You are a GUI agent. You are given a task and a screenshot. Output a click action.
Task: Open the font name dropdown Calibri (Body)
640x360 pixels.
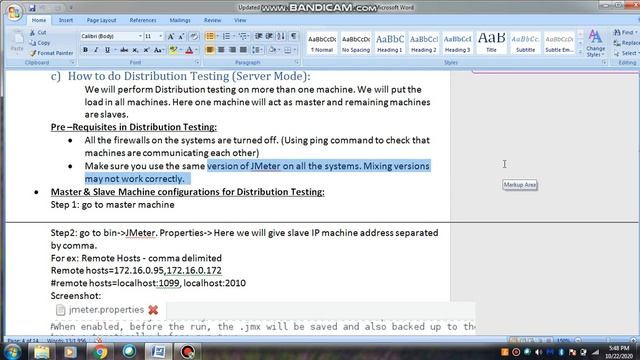coord(140,36)
